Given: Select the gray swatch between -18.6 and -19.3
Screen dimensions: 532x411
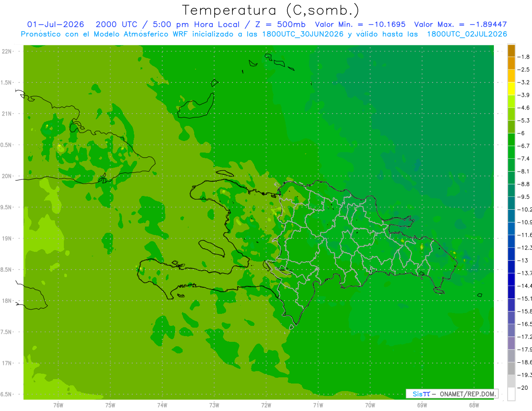Looking at the screenshot, I should (511, 368).
